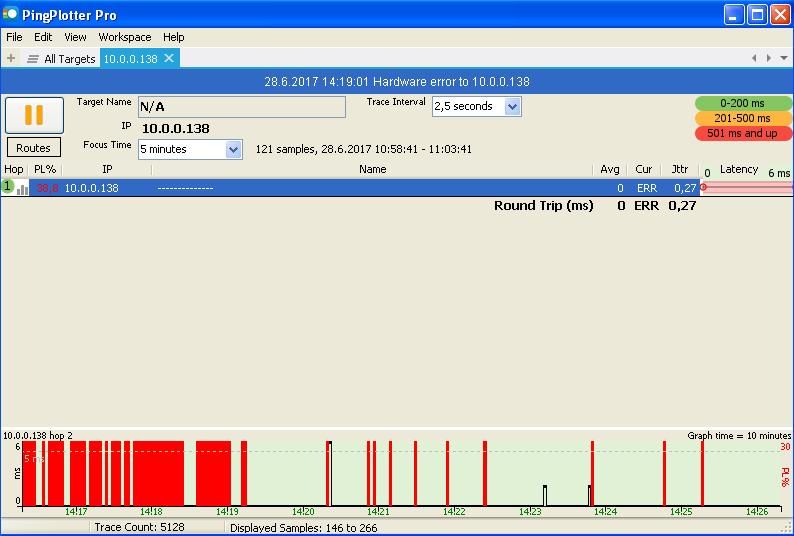Add a new target tab with plus icon
Viewport: 794px width, 536px height.
11,58
